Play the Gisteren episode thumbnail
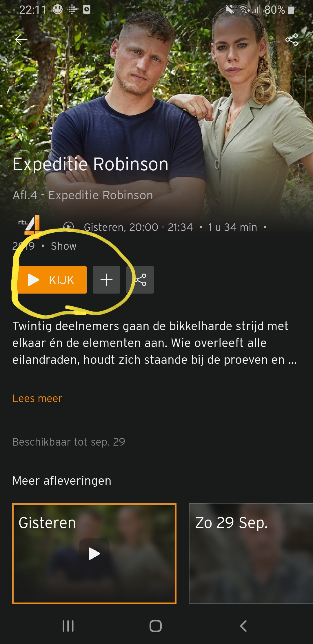Image resolution: width=313 pixels, height=644 pixels. pyautogui.click(x=94, y=553)
